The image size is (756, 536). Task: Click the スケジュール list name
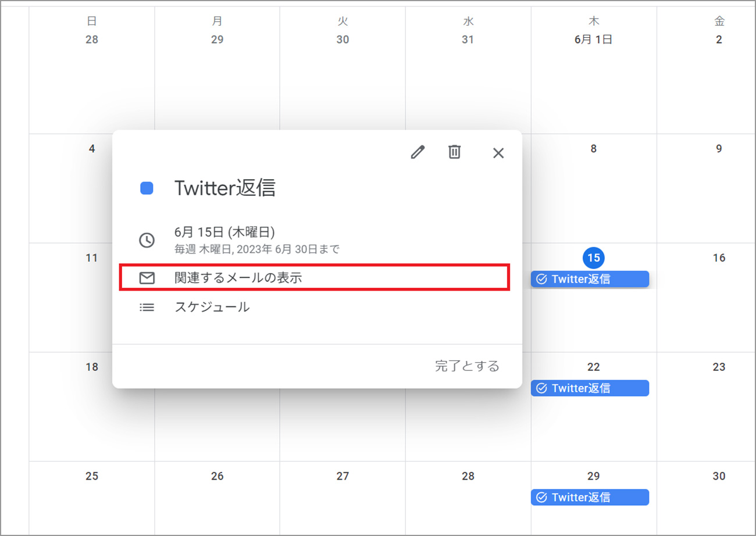coord(212,308)
